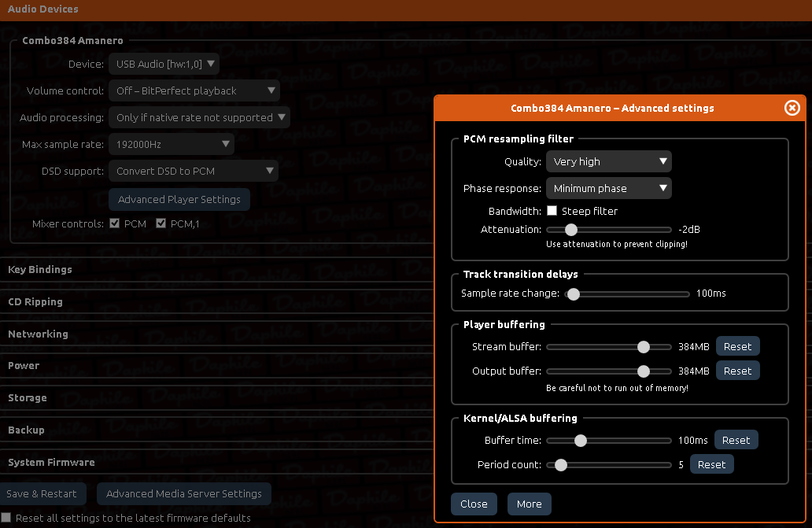Uncheck the PCM mixer control
The image size is (812, 528).
[x=115, y=224]
